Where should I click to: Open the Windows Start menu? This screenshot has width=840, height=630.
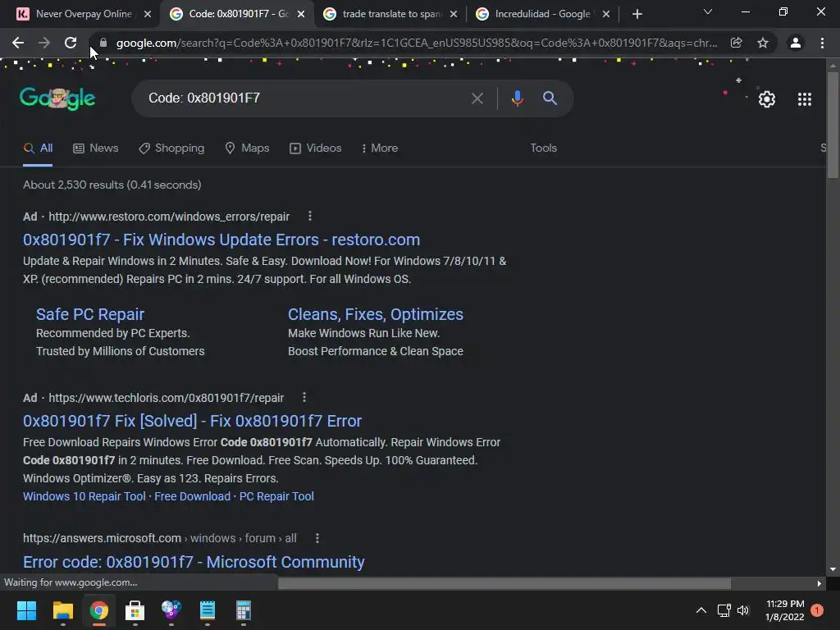(26, 610)
